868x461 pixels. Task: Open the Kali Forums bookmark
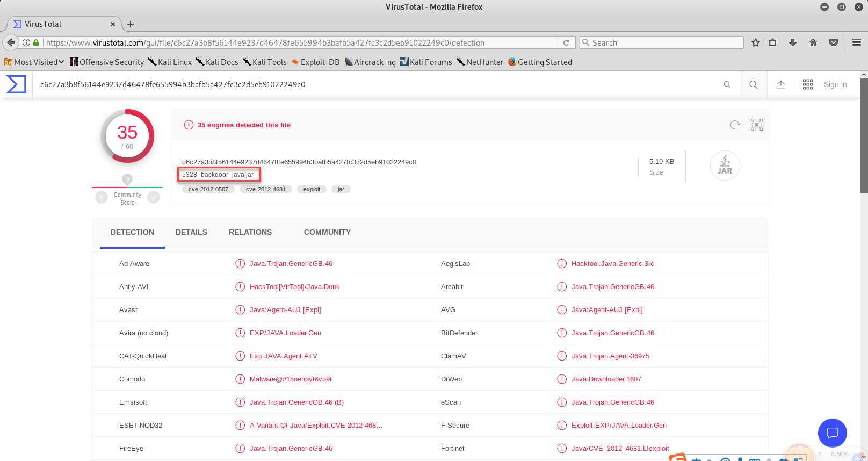point(426,62)
